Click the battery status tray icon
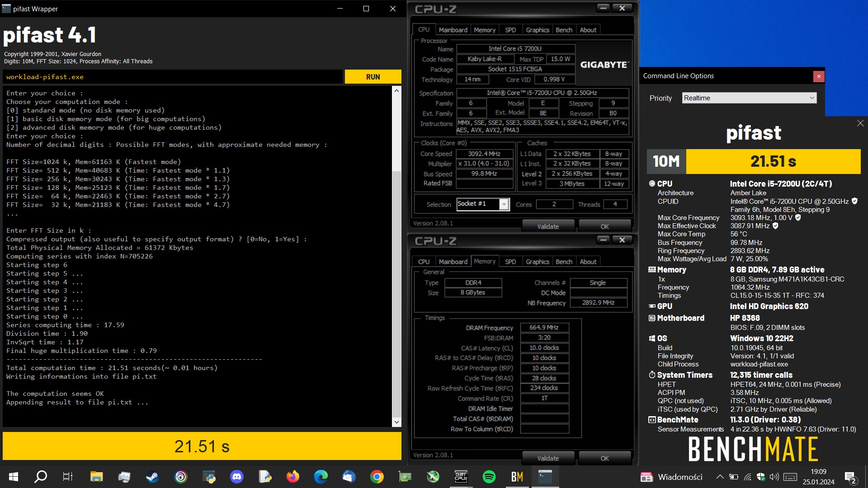 [734, 477]
